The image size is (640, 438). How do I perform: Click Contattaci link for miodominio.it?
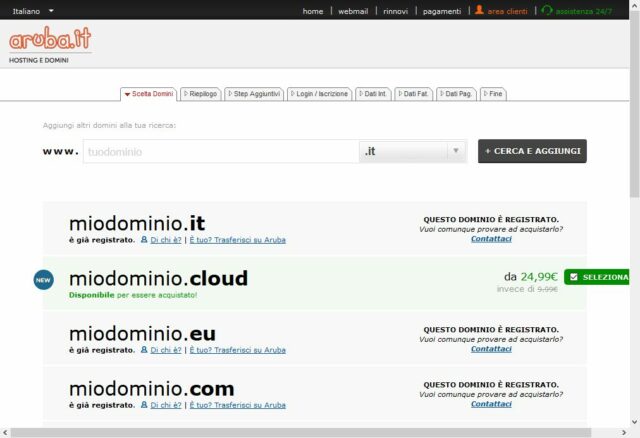491,239
